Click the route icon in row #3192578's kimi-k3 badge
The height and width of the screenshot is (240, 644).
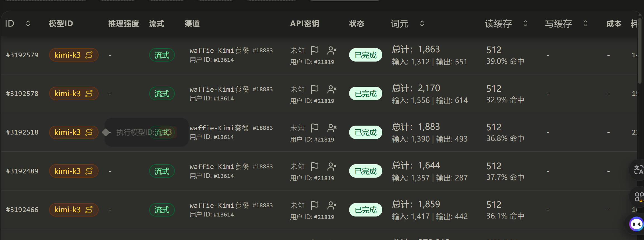[89, 94]
